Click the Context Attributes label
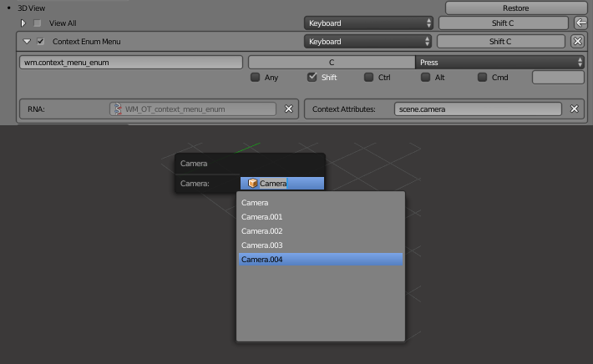 click(x=344, y=109)
